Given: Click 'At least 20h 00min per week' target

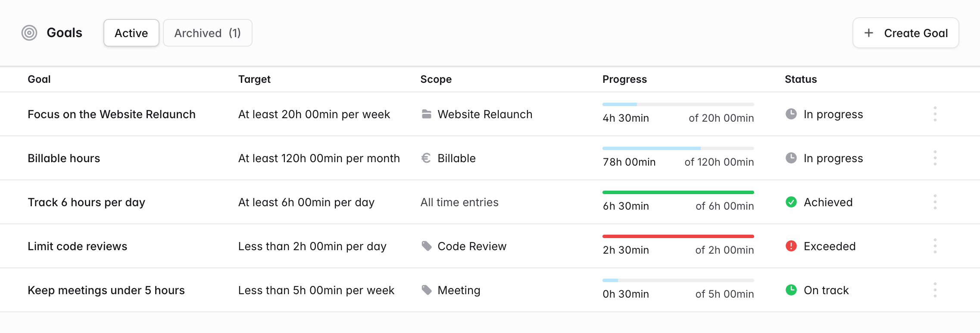Looking at the screenshot, I should (314, 114).
